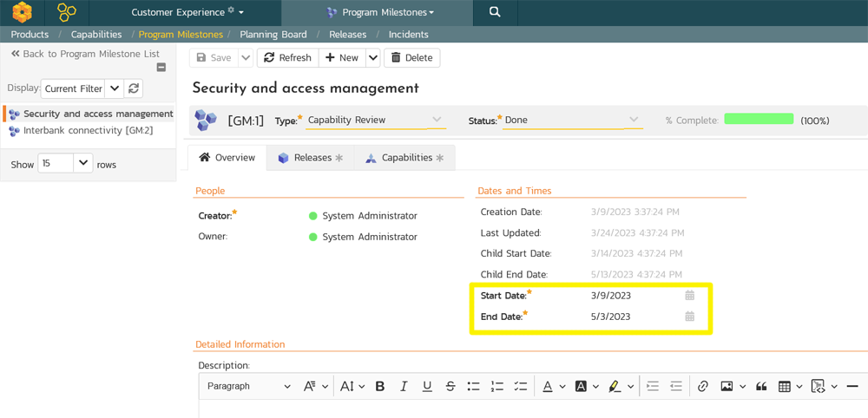Insert a block quote in description
This screenshot has height=418, width=868.
click(x=761, y=387)
